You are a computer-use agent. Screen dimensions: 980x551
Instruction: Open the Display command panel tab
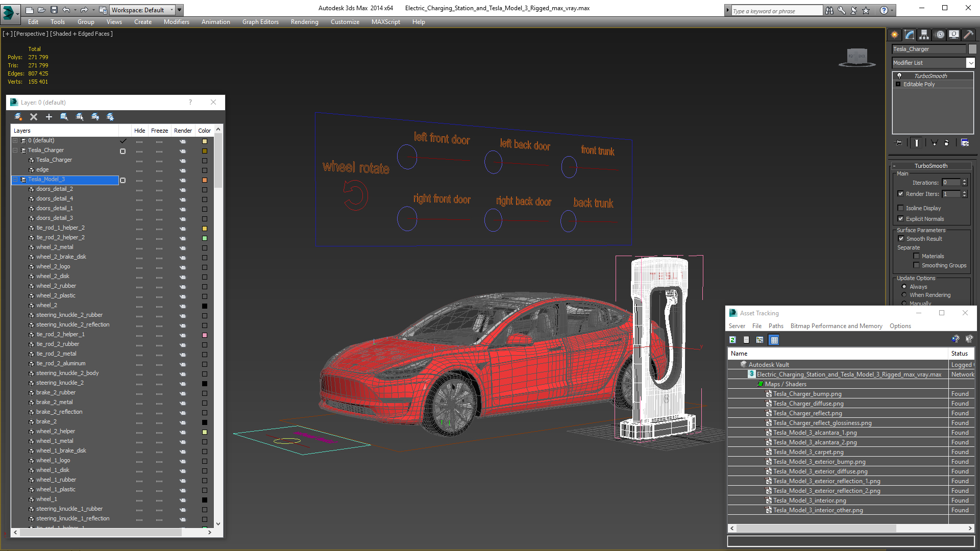954,35
